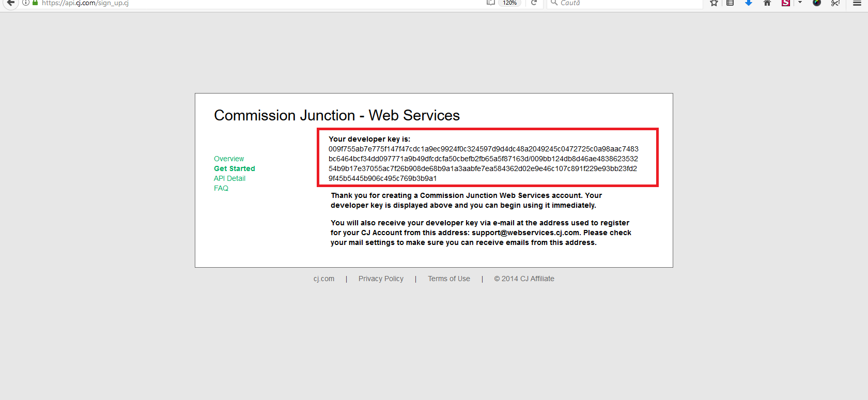Focus the URL address bar

coord(258,3)
